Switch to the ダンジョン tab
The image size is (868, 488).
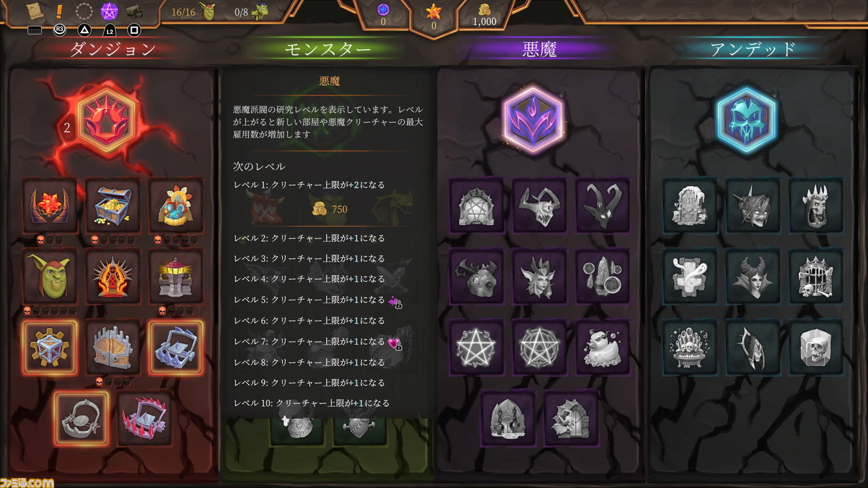pos(113,49)
